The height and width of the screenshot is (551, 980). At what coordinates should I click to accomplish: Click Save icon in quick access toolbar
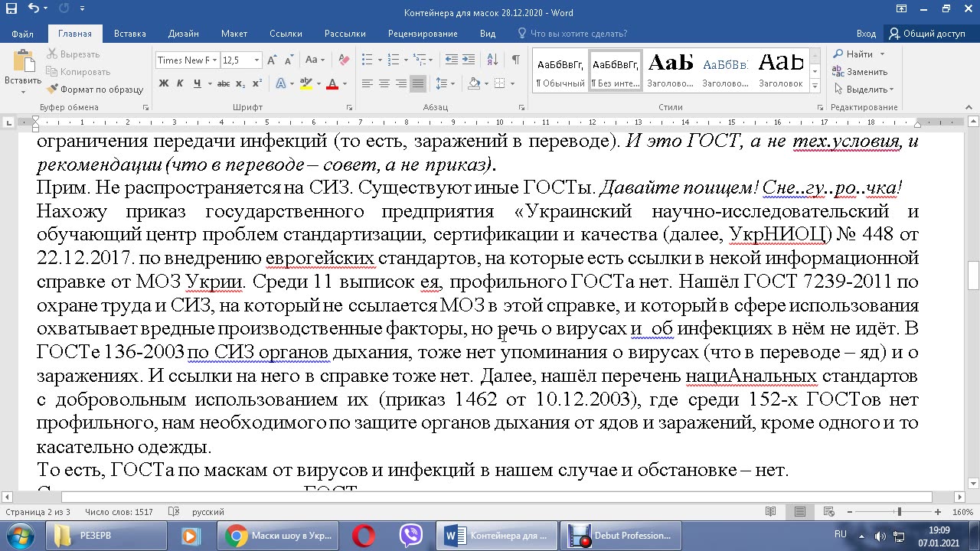click(12, 9)
